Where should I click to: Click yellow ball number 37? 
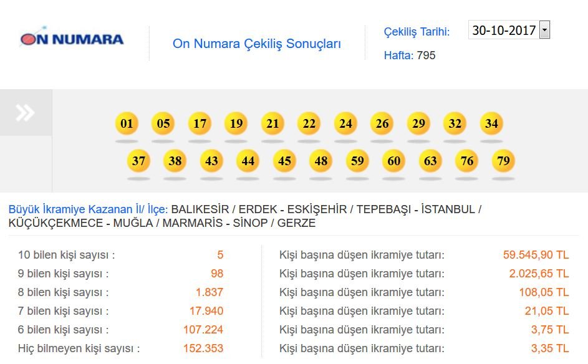(x=138, y=161)
